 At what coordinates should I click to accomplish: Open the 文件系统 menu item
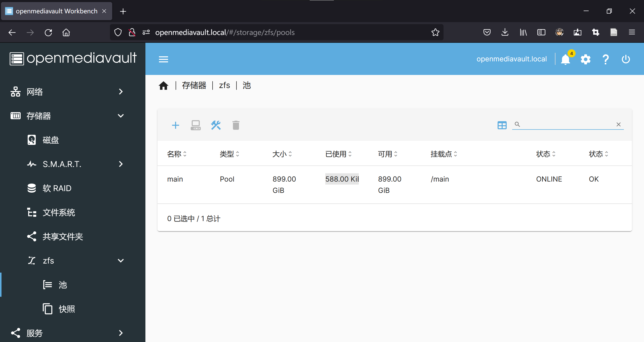[x=59, y=212]
